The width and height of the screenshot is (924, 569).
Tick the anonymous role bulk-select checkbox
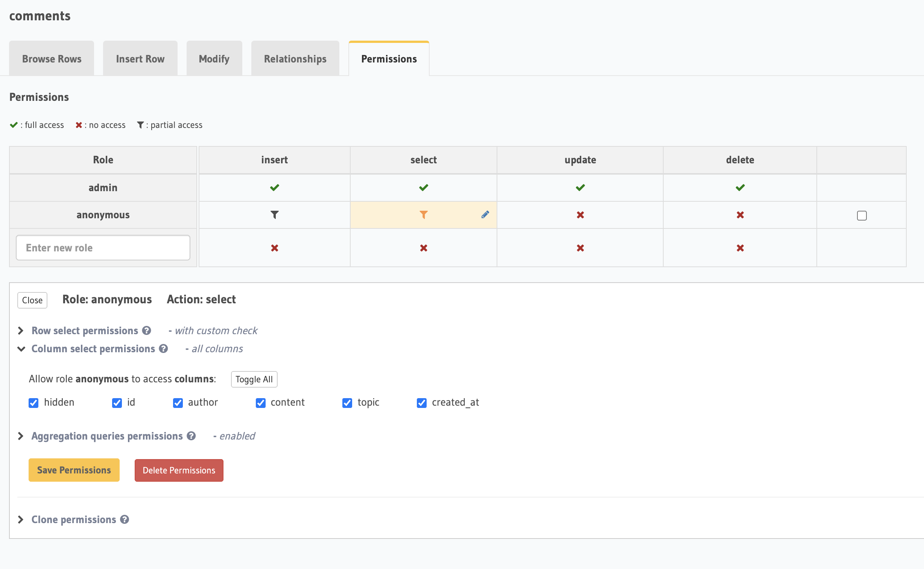[862, 215]
